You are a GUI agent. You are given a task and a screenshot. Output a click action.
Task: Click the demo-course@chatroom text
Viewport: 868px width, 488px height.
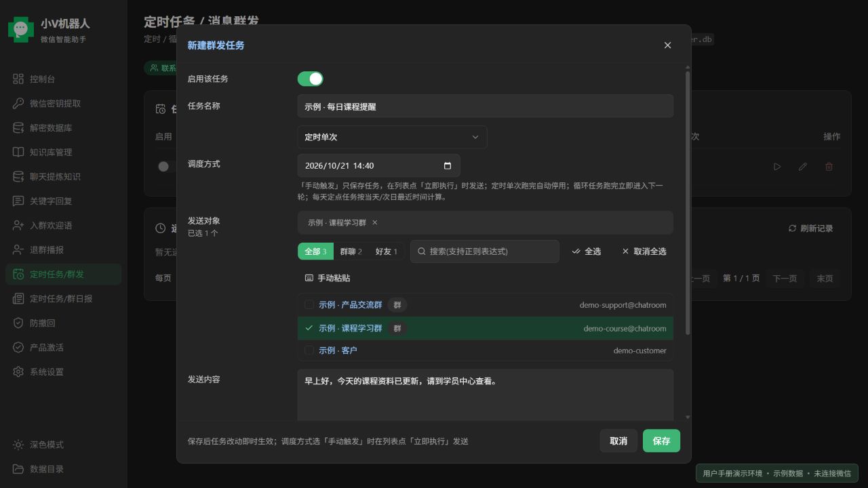click(x=625, y=328)
